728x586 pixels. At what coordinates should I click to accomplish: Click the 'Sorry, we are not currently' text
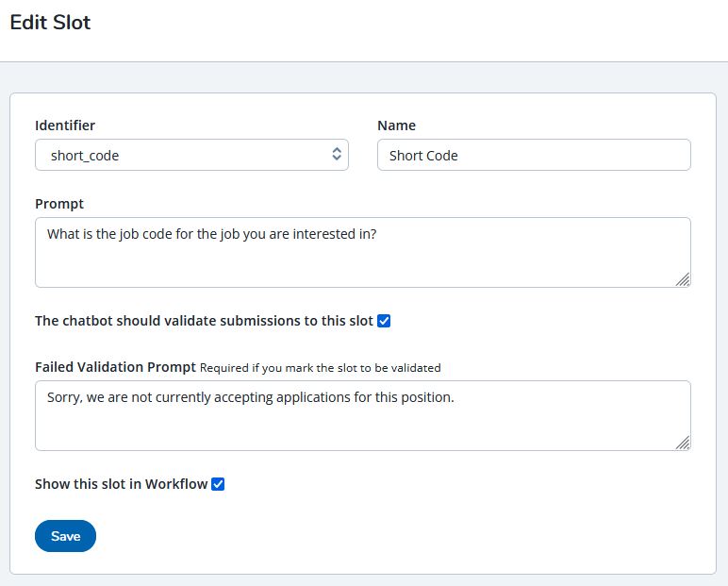[x=251, y=397]
